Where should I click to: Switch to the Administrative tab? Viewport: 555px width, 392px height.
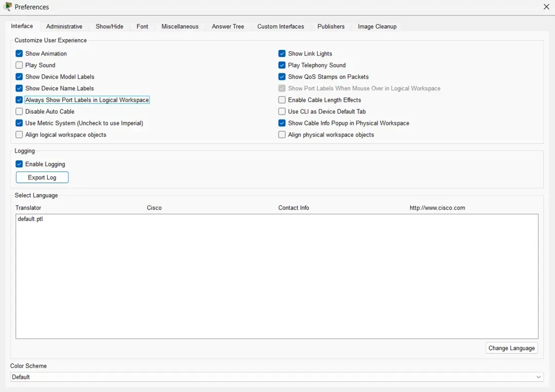pos(64,27)
